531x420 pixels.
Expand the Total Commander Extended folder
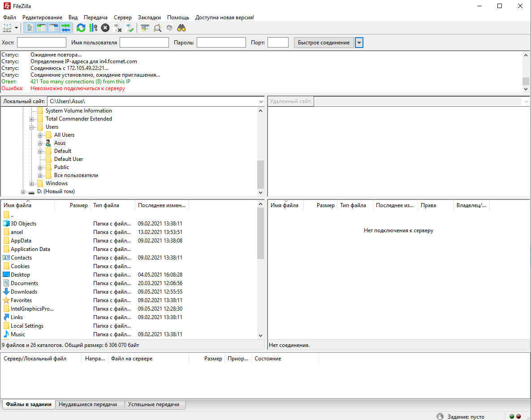[31, 119]
